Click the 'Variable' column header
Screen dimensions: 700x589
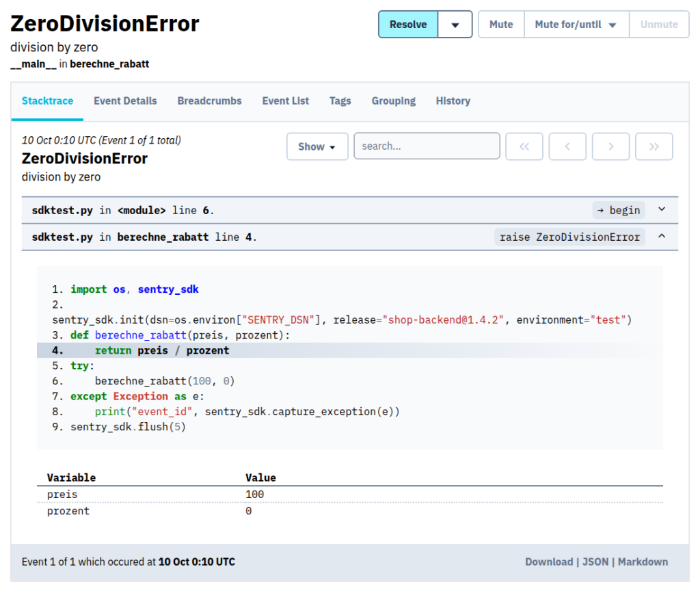tap(71, 477)
